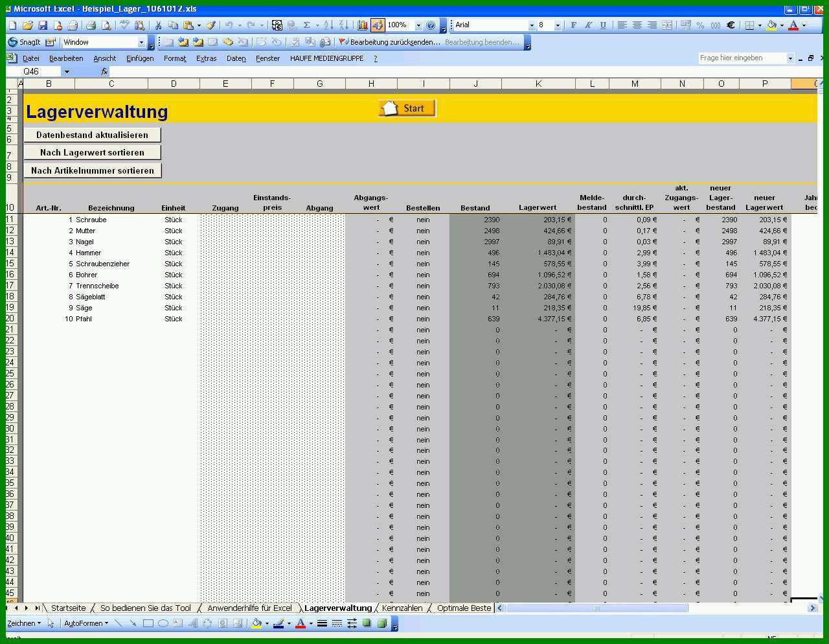Click the Cut scissors icon
Image resolution: width=829 pixels, height=644 pixels.
157,25
